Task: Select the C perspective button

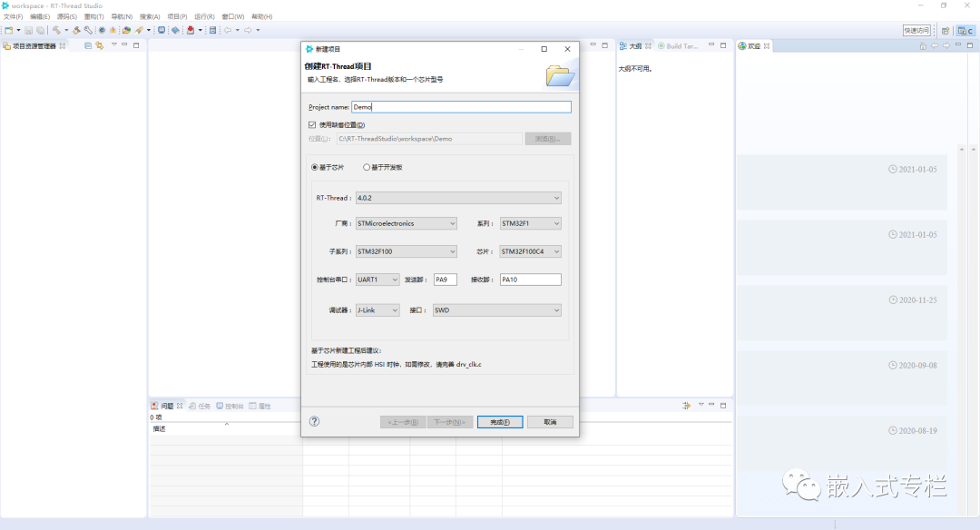Action: tap(965, 31)
